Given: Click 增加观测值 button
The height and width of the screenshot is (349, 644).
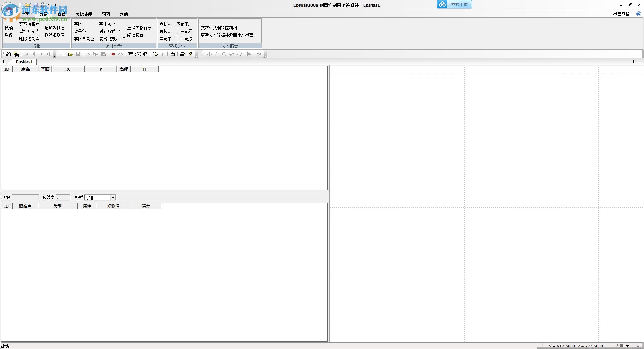Looking at the screenshot, I should coord(55,28).
